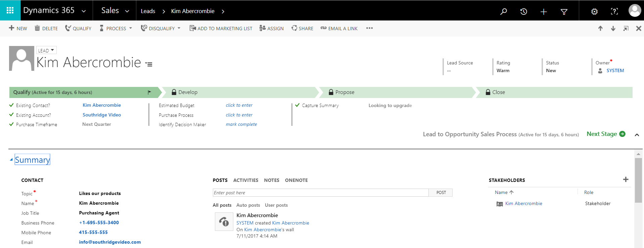644x248 pixels.
Task: Sort stakeholders by Name column
Action: [504, 193]
